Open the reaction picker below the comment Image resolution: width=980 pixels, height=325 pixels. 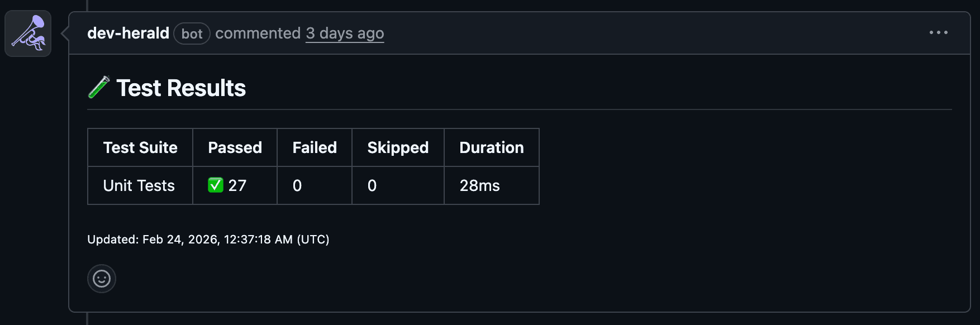point(101,278)
